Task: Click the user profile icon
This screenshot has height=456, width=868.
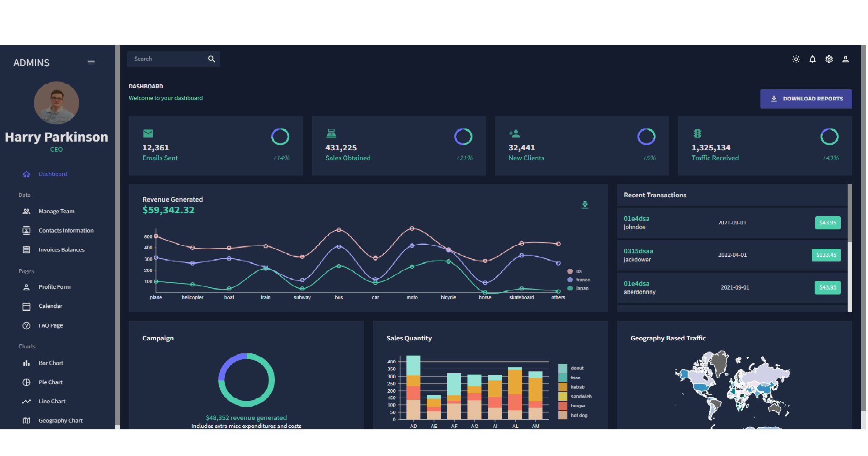Action: [x=845, y=59]
